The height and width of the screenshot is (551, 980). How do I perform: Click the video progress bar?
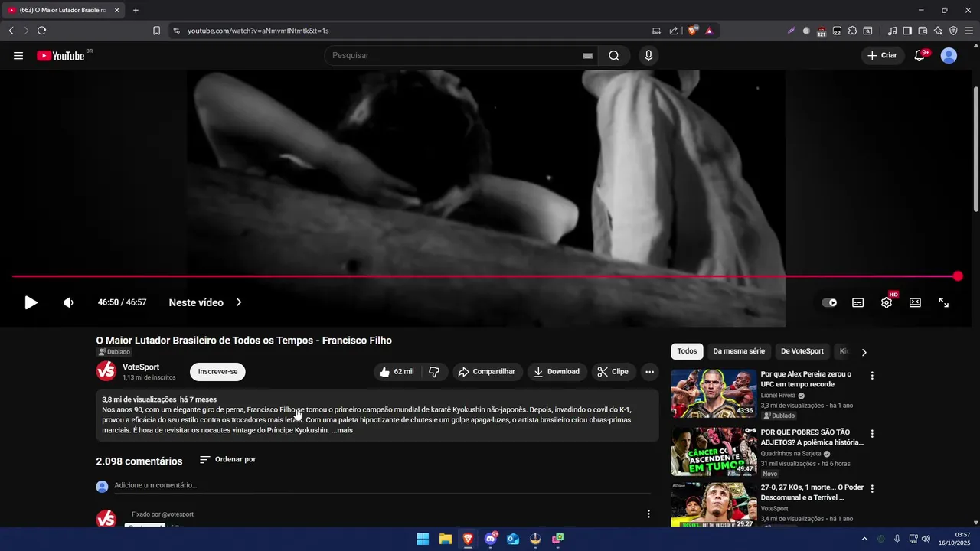tap(485, 276)
